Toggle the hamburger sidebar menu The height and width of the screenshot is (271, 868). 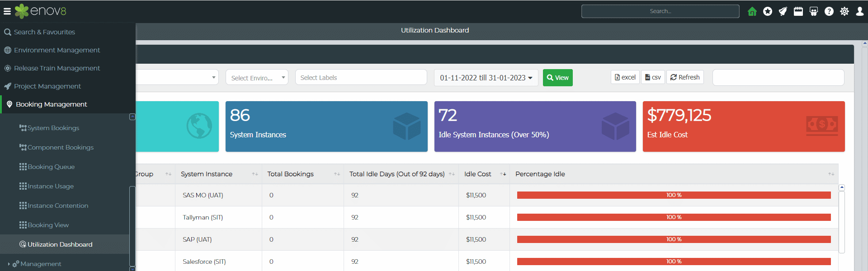pyautogui.click(x=7, y=11)
